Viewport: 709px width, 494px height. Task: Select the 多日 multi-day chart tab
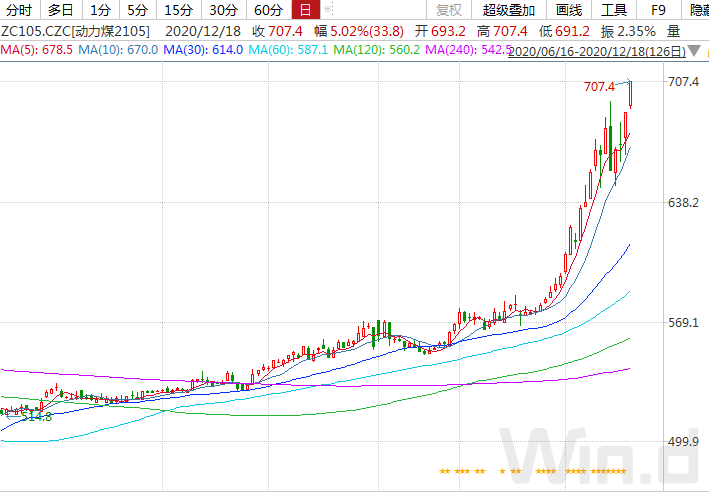61,9
